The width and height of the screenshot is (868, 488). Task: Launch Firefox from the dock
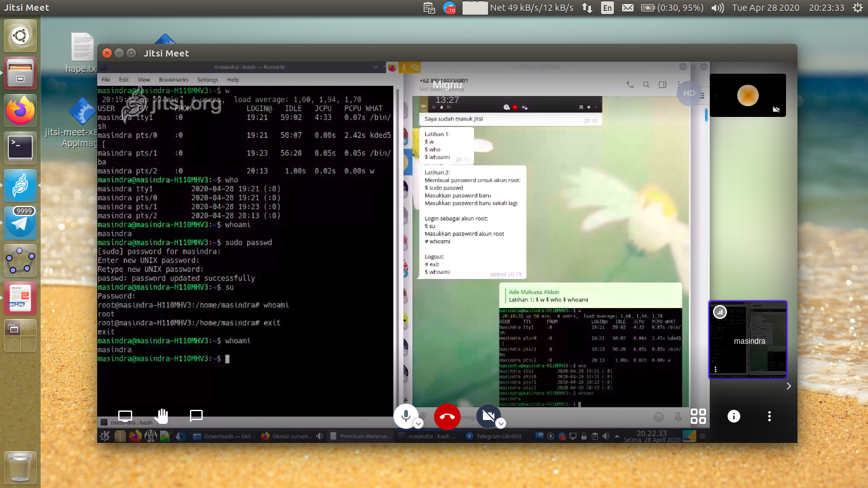(20, 111)
